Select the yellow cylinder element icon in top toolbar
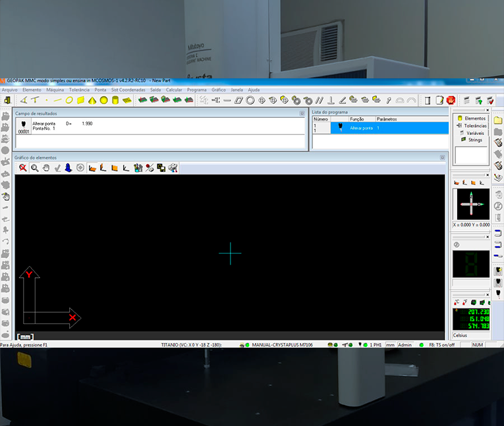This screenshot has width=504, height=426. click(115, 100)
